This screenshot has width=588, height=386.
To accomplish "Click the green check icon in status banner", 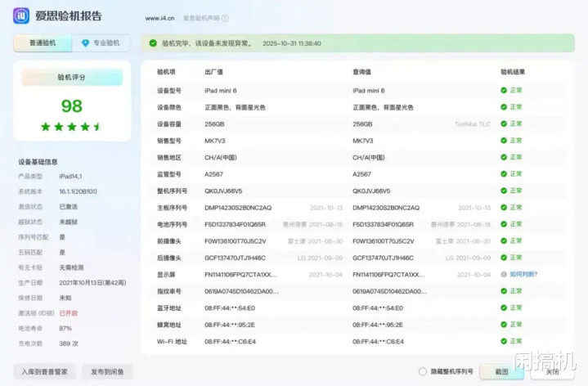I will coord(152,43).
